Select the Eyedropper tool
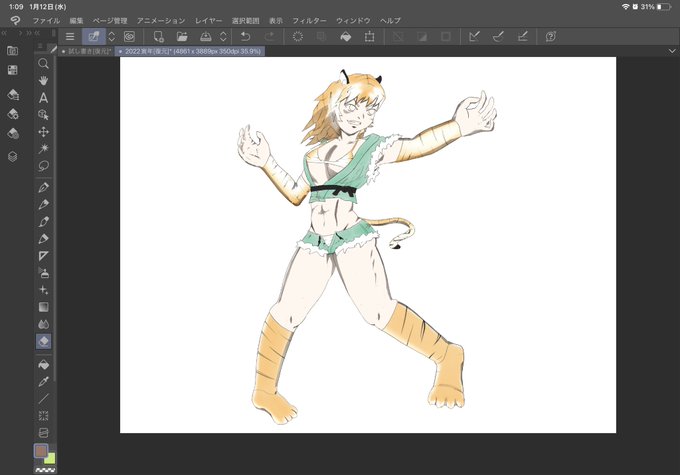Viewport: 680px width, 475px height. (43, 382)
